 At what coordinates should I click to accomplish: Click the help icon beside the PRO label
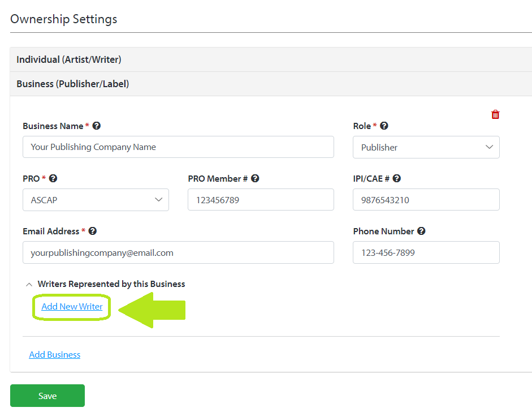click(53, 178)
